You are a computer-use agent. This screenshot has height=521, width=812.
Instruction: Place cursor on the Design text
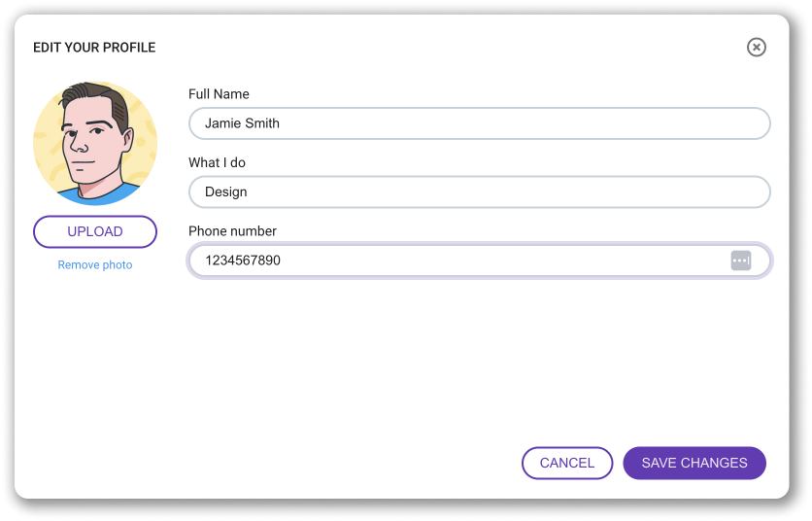(x=225, y=191)
